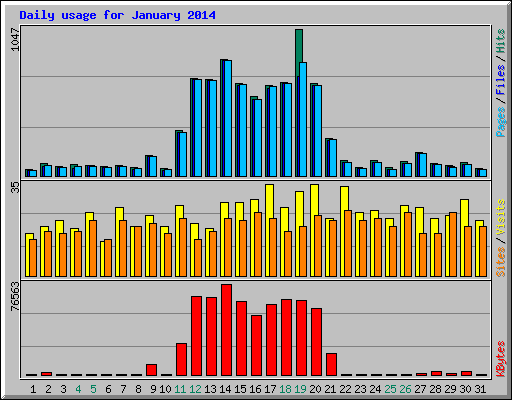The width and height of the screenshot is (512, 400).
Task: Click day 17 on the x-axis
Action: coord(270,389)
